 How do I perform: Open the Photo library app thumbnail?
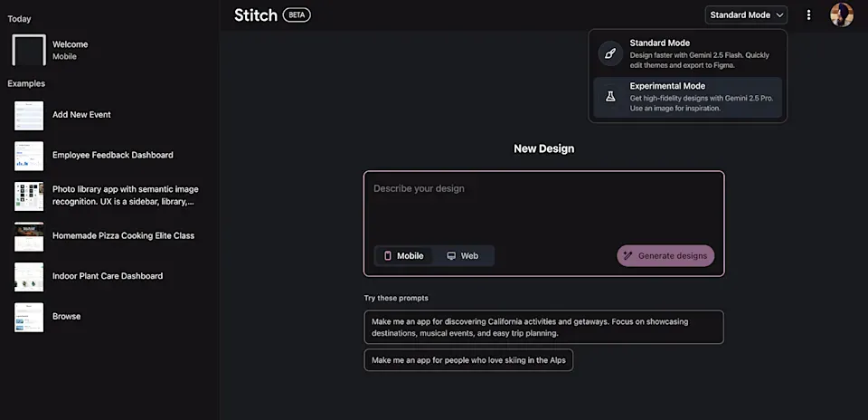pyautogui.click(x=29, y=196)
